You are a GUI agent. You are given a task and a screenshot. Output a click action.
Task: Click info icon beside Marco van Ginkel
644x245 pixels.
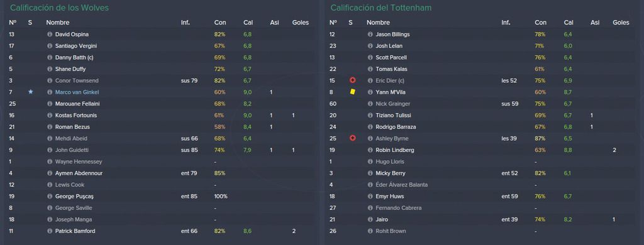click(50, 92)
